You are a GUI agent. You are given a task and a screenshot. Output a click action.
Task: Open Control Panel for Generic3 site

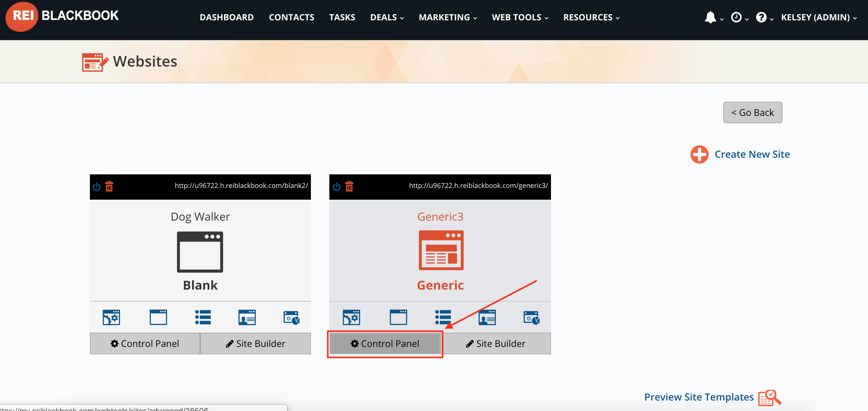(385, 343)
